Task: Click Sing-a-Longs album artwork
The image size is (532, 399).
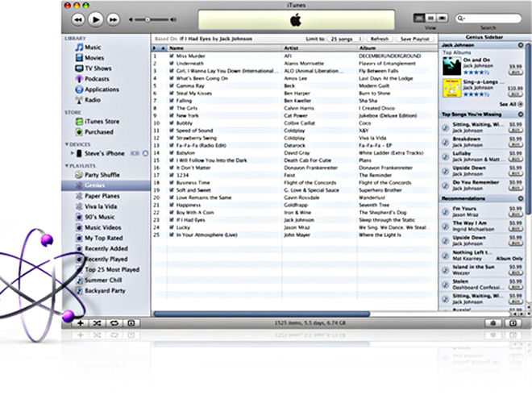Action: (451, 88)
